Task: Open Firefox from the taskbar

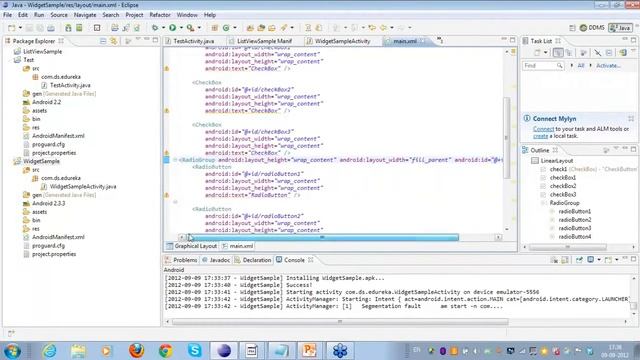Action: pyautogui.click(x=136, y=351)
